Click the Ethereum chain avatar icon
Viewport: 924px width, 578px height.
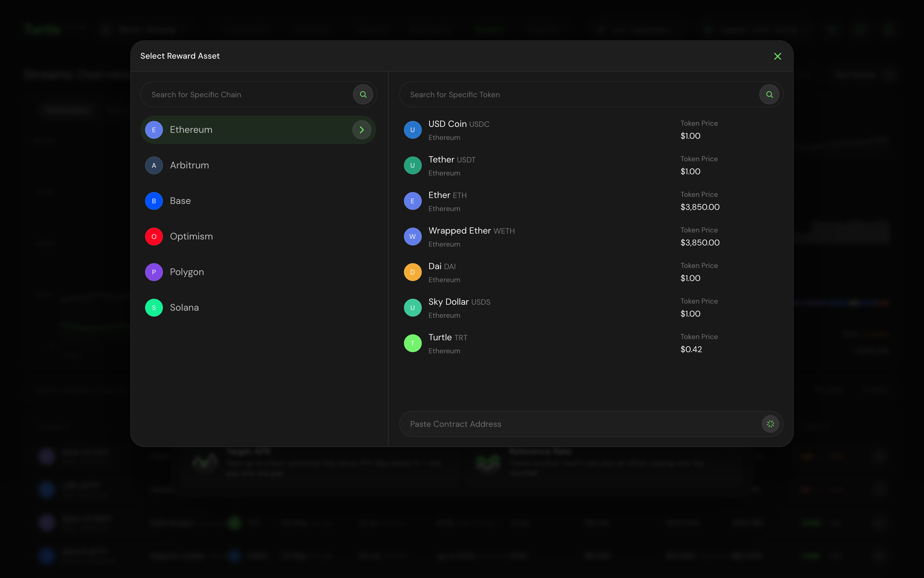point(154,130)
